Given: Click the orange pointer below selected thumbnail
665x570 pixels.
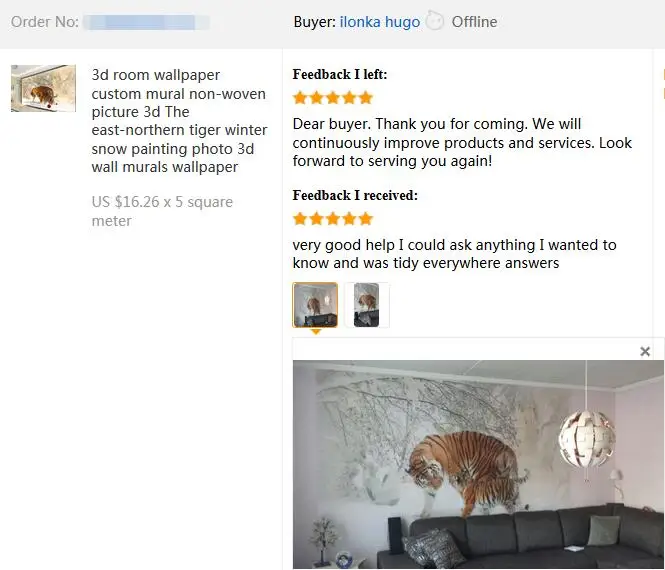Looking at the screenshot, I should (316, 332).
